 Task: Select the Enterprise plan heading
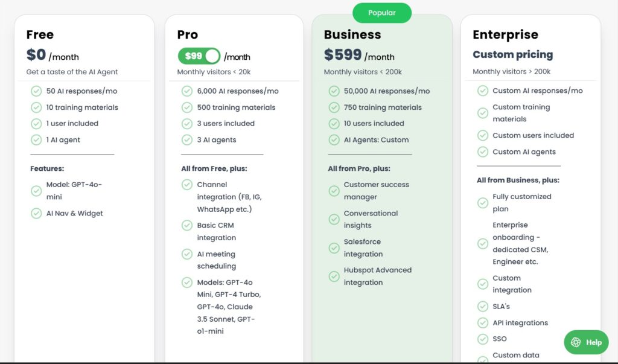[505, 34]
